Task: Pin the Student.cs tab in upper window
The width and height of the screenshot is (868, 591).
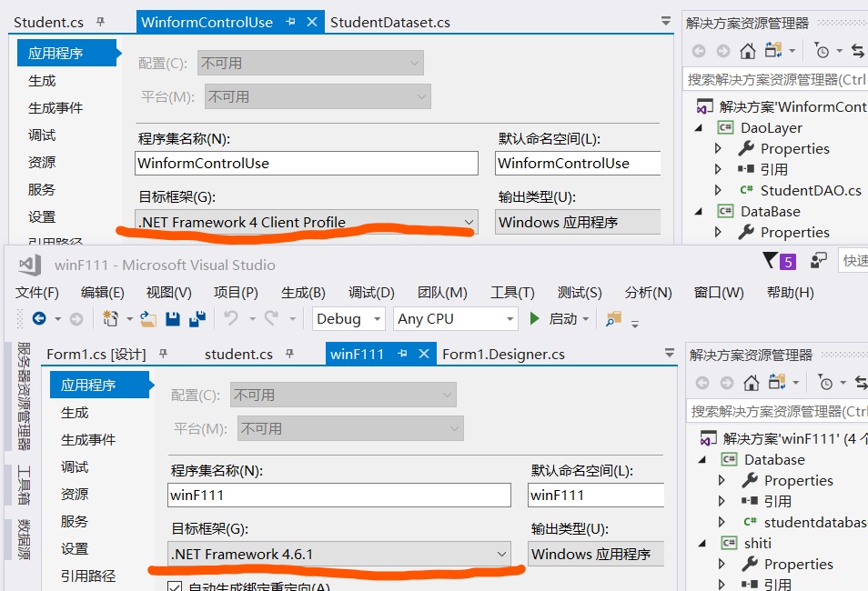Action: (x=100, y=22)
